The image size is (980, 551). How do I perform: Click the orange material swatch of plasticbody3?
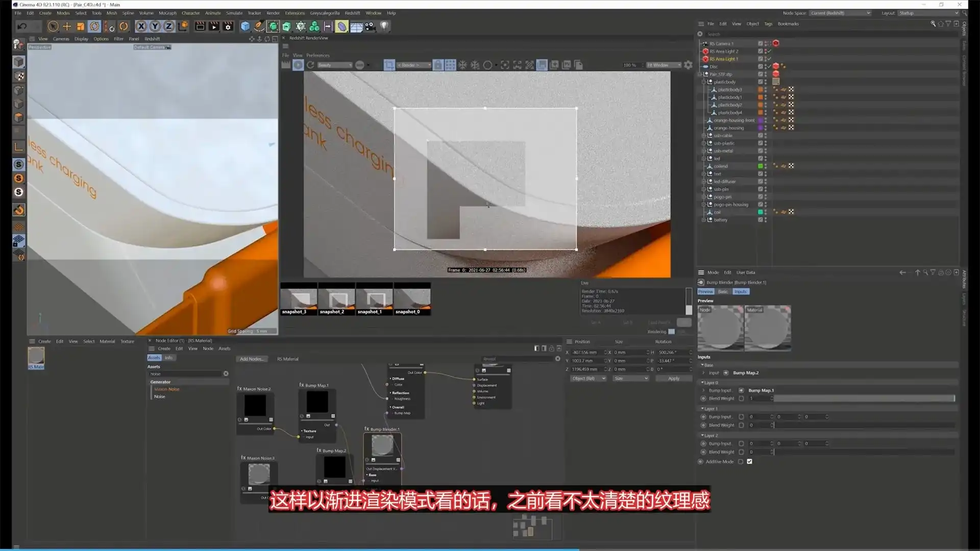pyautogui.click(x=760, y=89)
